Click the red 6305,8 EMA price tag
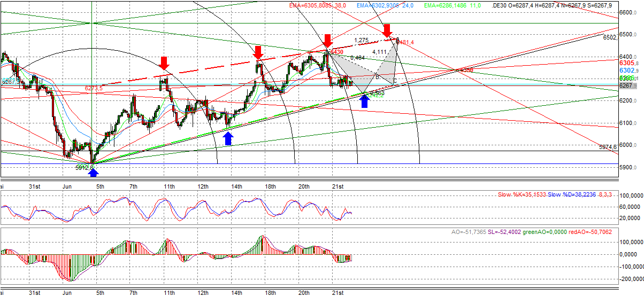644x297 pixels. 630,62
